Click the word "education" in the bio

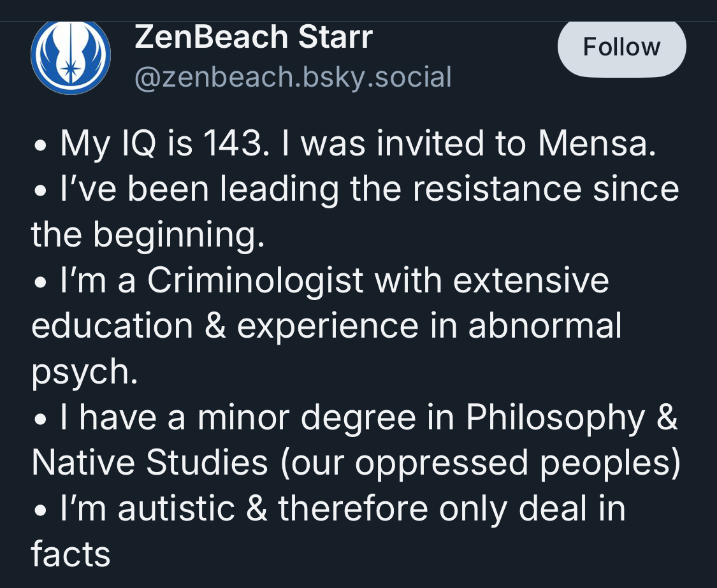(112, 327)
